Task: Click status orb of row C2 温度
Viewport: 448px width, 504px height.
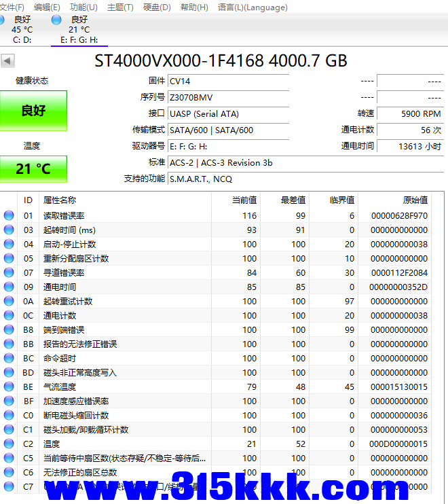Action: click(x=9, y=444)
